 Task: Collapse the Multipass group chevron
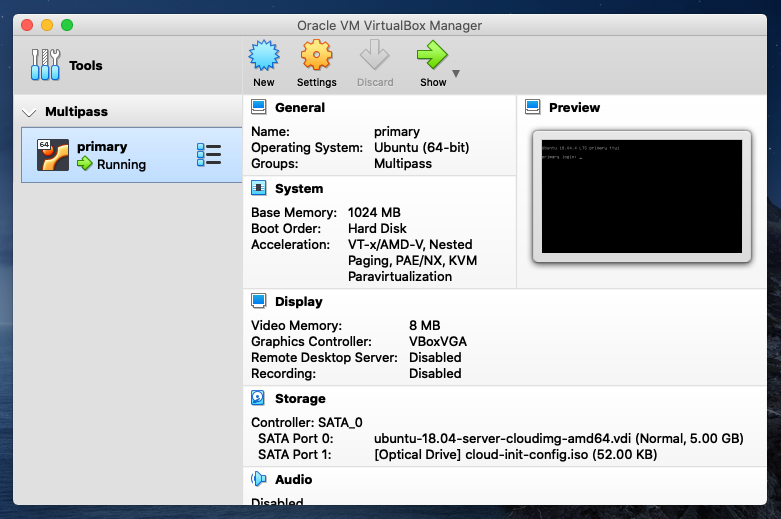coord(29,112)
